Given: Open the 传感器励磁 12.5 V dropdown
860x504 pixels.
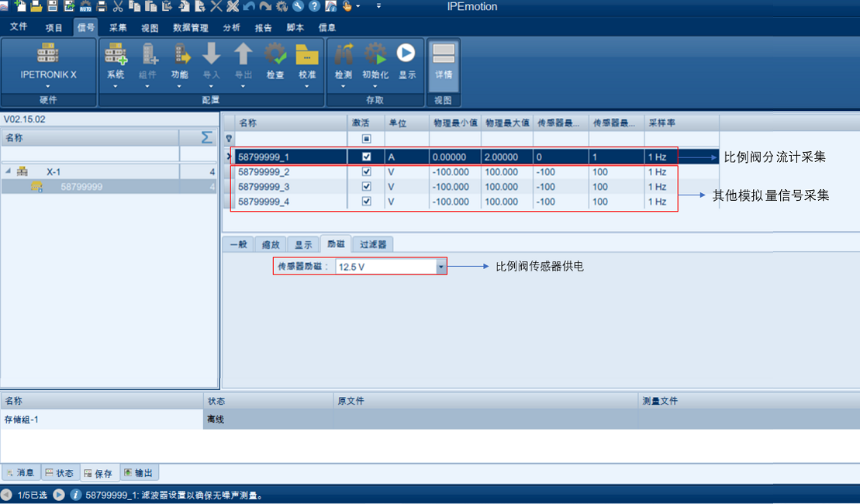Looking at the screenshot, I should point(441,267).
